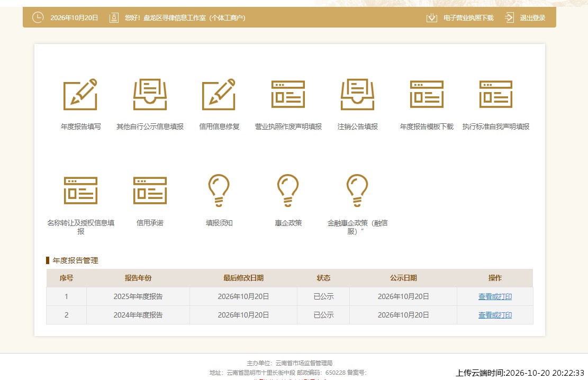Click the 2026年10月20日 date in the header
This screenshot has width=588, height=380.
(74, 17)
